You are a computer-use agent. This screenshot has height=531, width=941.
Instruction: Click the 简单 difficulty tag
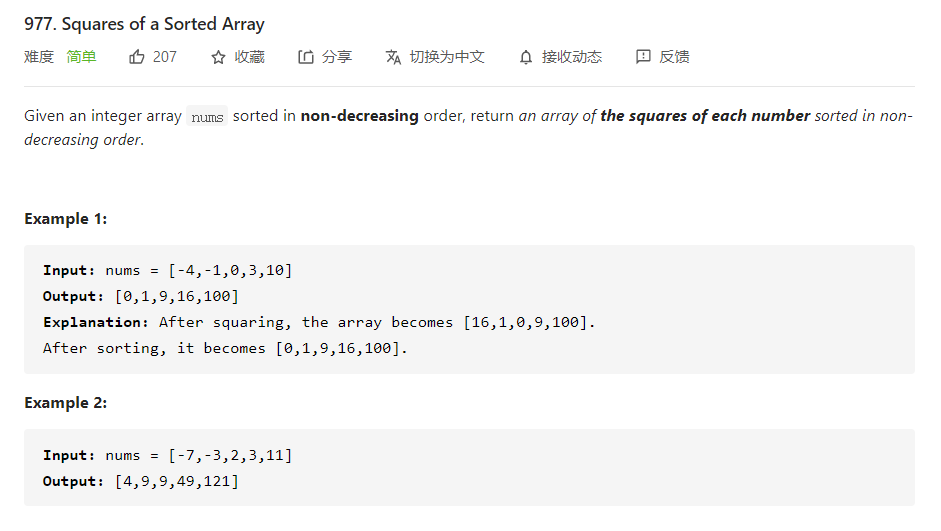tap(81, 57)
